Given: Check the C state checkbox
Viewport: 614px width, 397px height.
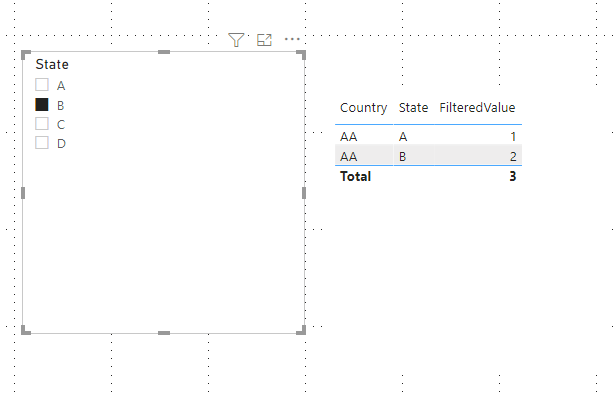Looking at the screenshot, I should [42, 124].
